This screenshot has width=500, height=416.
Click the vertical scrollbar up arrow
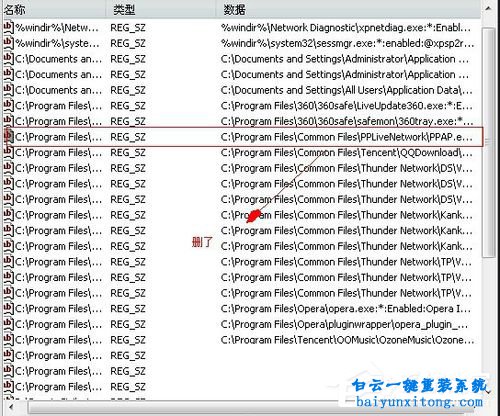click(488, 9)
